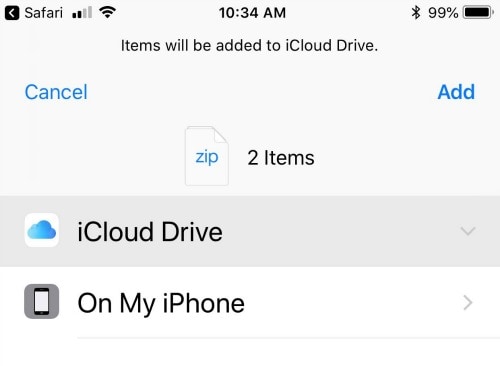Viewport: 500px width, 366px height.
Task: Cancel adding the items
Action: coord(56,92)
